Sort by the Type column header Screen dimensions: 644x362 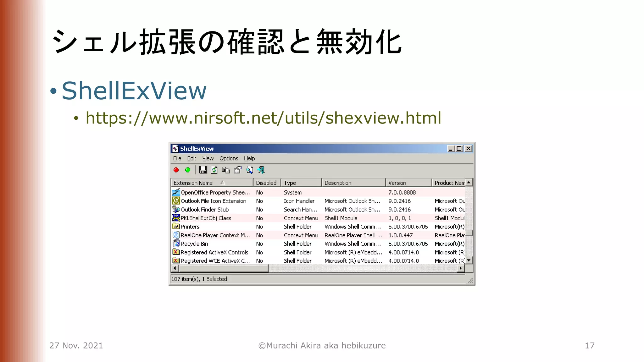pos(301,183)
